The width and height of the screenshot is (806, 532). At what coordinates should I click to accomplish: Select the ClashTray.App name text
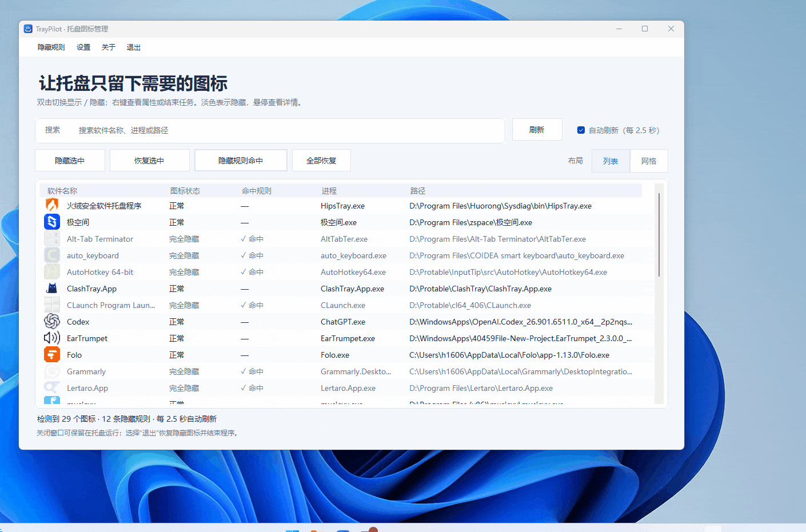(x=91, y=289)
